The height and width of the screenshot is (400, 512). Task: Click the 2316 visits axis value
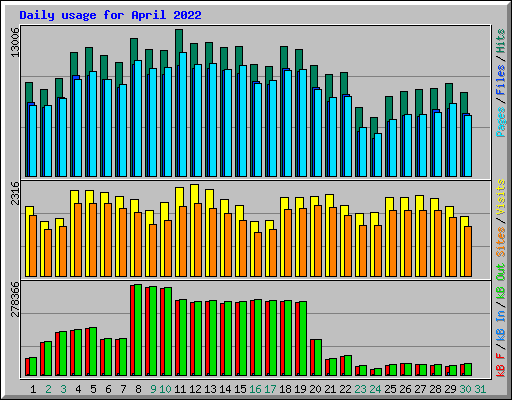pyautogui.click(x=15, y=193)
